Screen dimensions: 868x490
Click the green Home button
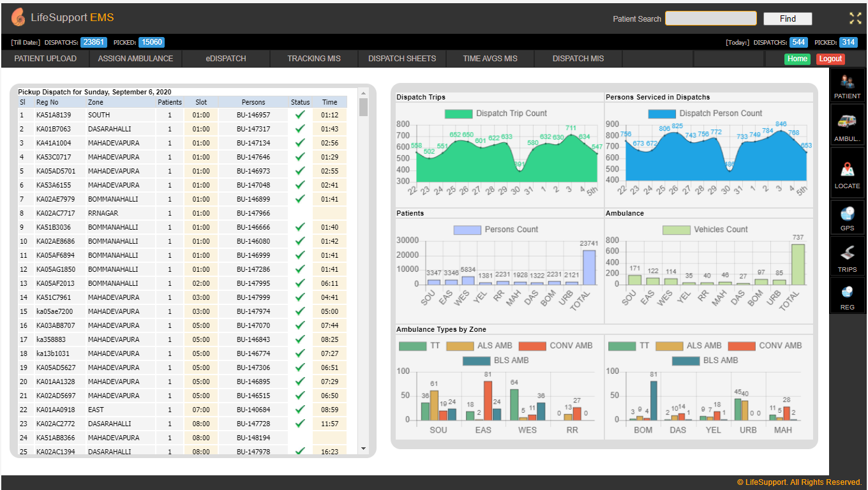pyautogui.click(x=797, y=59)
